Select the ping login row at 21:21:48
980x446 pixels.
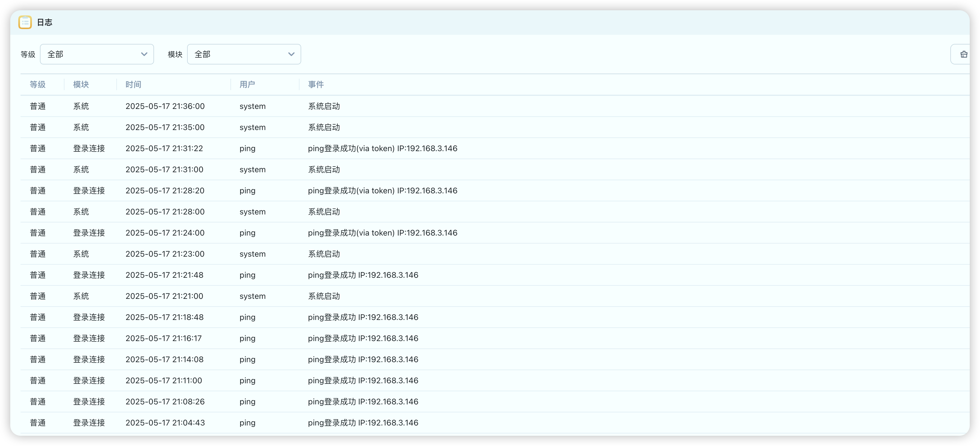coord(164,275)
